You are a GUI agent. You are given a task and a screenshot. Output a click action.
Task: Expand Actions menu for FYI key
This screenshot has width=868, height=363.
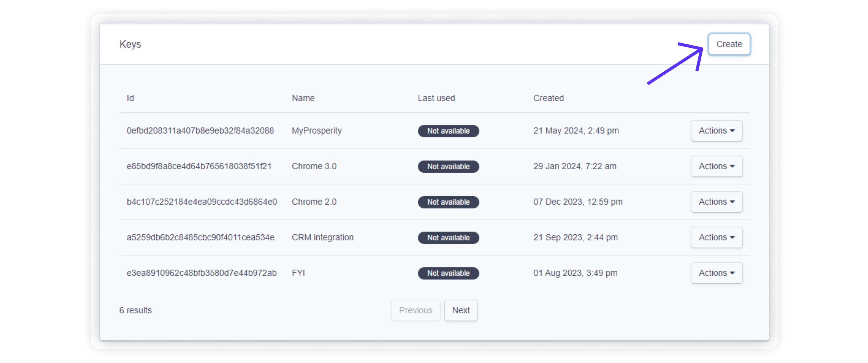point(716,273)
